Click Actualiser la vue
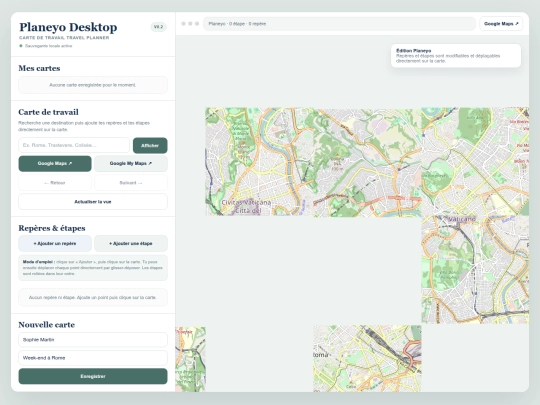This screenshot has width=540, height=405. tap(93, 202)
